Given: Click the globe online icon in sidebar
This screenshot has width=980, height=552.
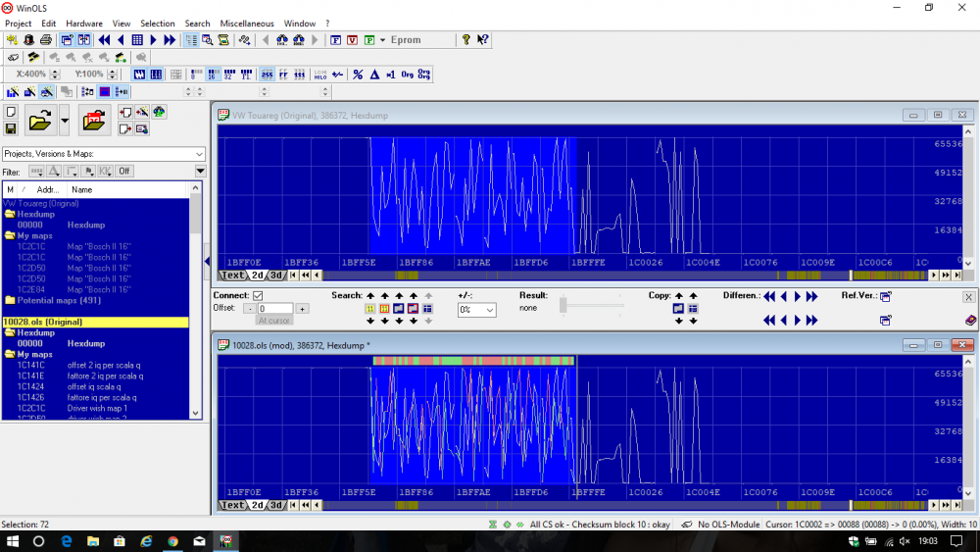Looking at the screenshot, I should click(x=160, y=112).
